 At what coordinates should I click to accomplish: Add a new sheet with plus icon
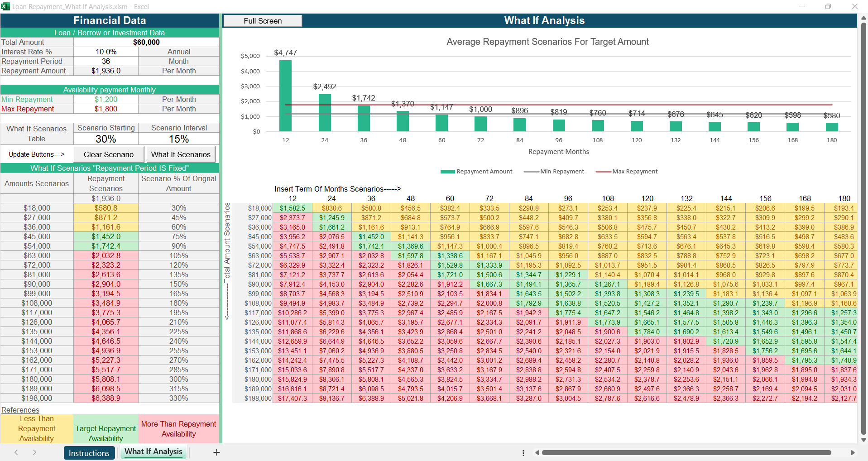[x=216, y=452]
